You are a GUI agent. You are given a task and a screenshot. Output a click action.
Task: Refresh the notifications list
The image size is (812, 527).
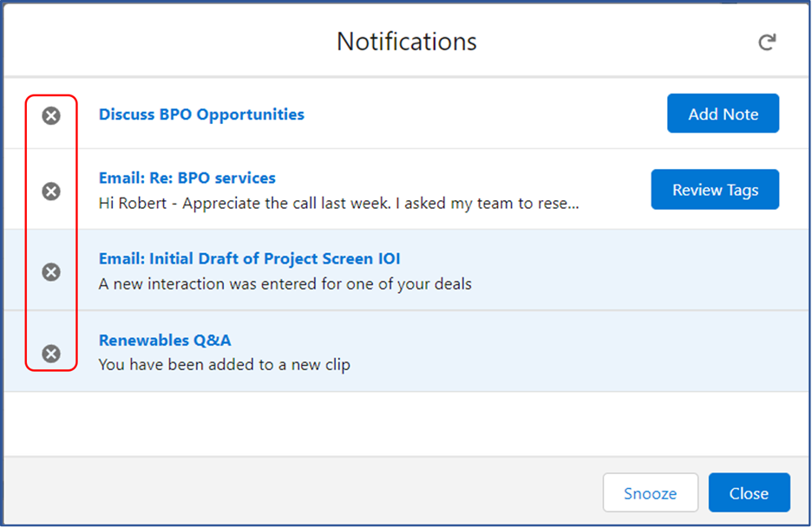pyautogui.click(x=767, y=42)
